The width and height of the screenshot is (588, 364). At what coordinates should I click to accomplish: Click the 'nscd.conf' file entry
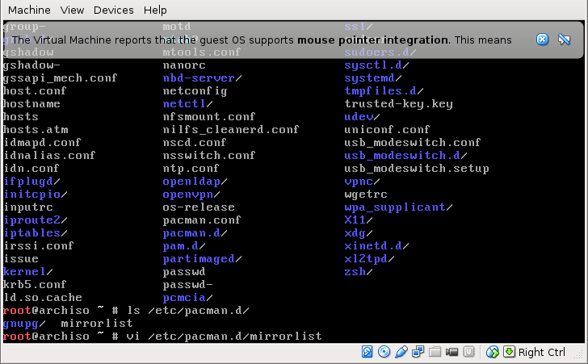(x=195, y=143)
